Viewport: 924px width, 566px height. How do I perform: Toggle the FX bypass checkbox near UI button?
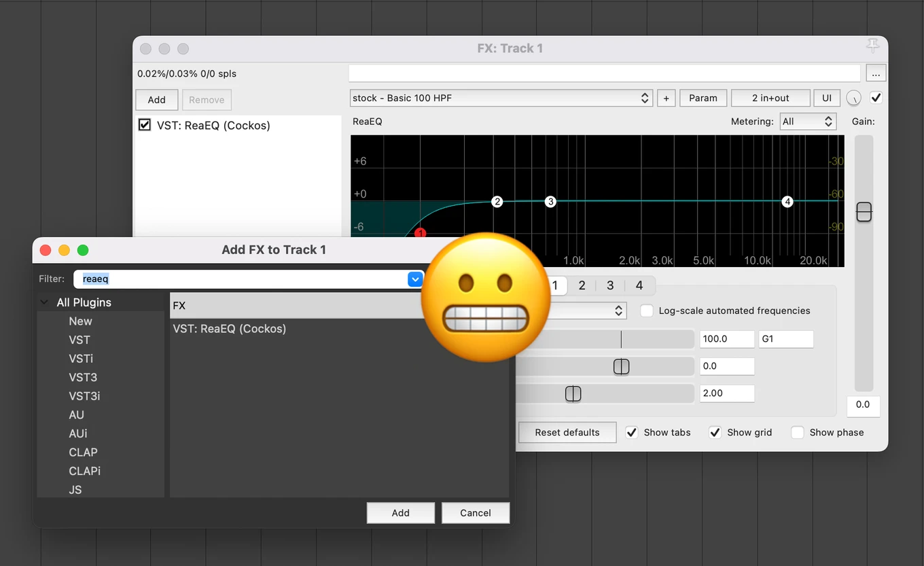876,98
